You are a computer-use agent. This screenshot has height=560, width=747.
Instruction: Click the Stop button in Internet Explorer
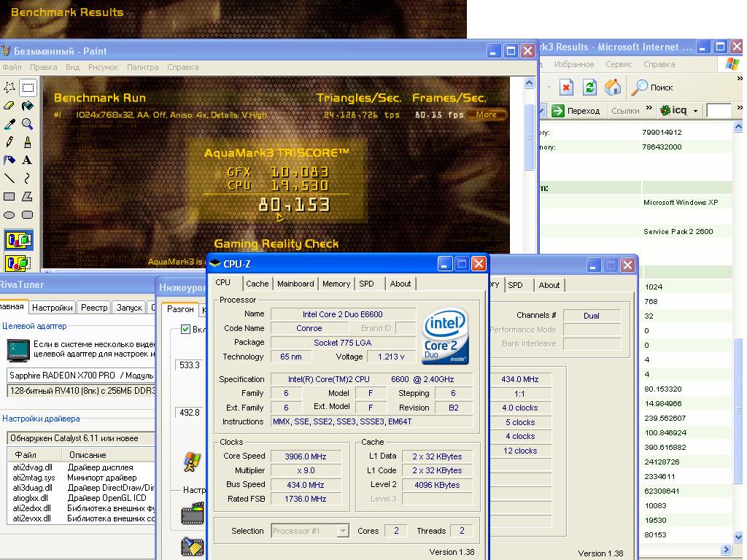[x=566, y=87]
